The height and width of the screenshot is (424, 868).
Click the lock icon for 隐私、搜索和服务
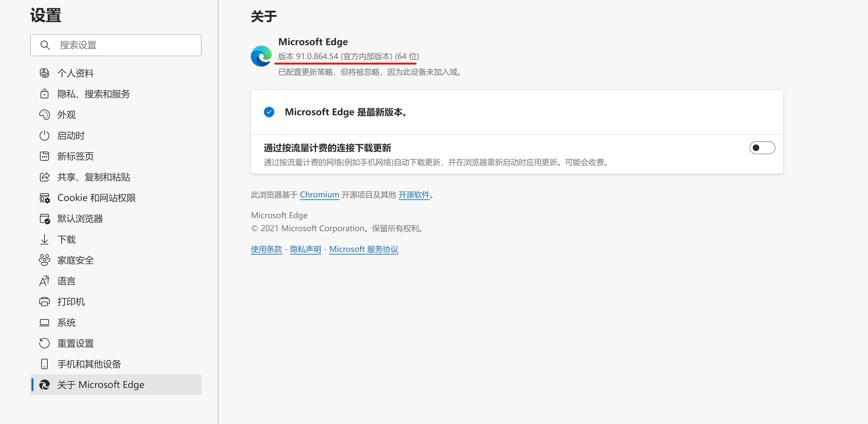(x=44, y=94)
